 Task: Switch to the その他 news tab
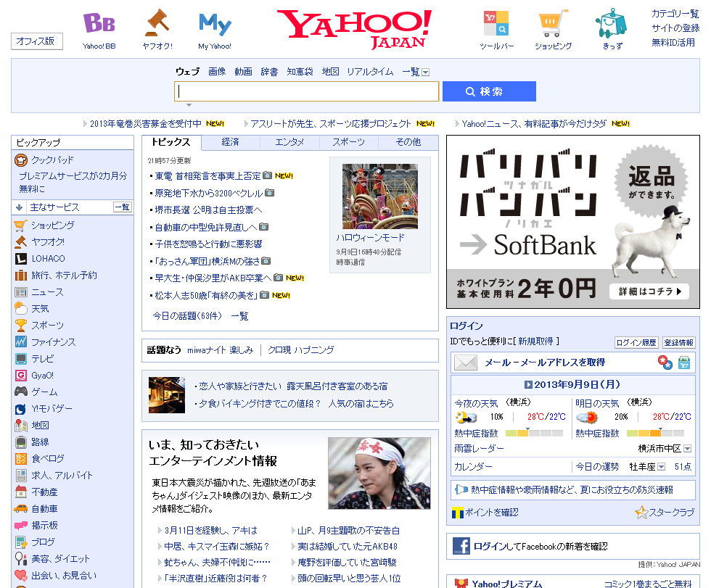[408, 142]
